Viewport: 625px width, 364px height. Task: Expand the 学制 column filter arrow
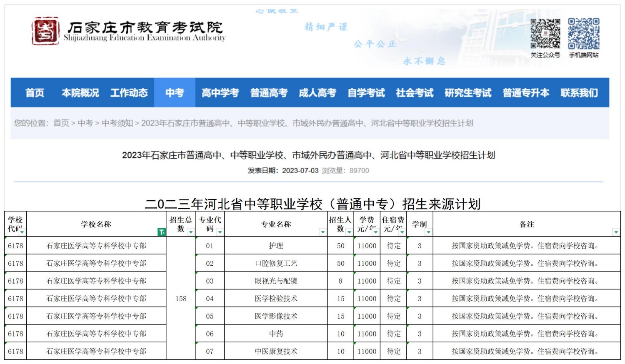click(428, 232)
